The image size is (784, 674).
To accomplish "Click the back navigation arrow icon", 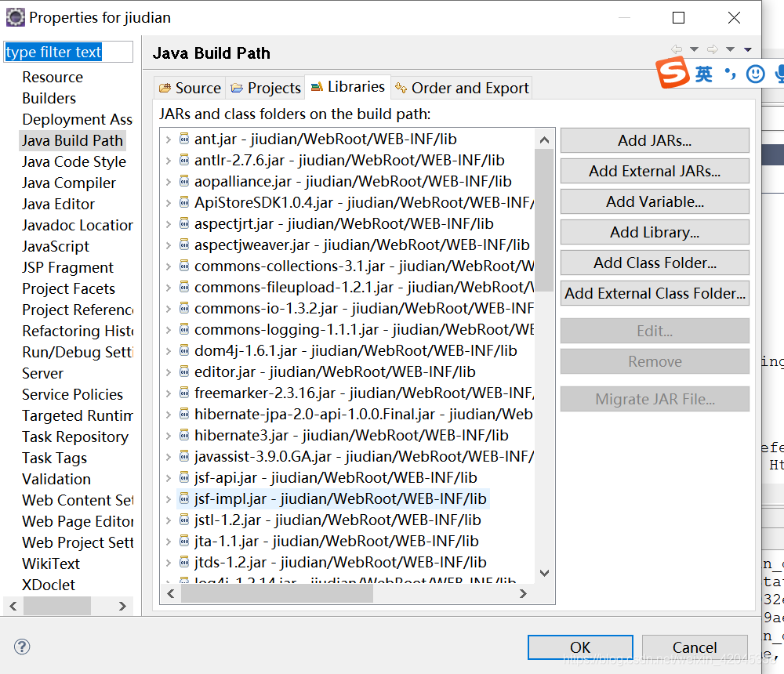I will tap(676, 49).
